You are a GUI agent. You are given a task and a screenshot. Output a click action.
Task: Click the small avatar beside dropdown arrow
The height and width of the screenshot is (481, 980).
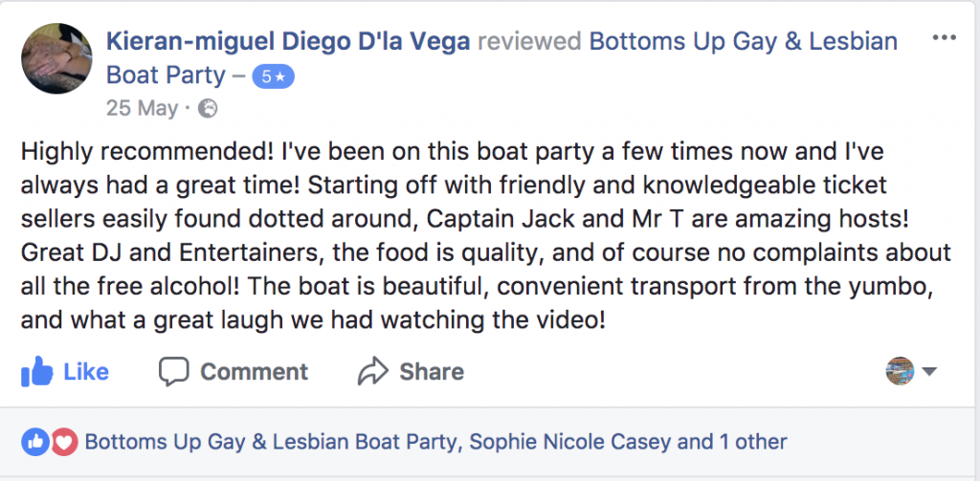[900, 371]
